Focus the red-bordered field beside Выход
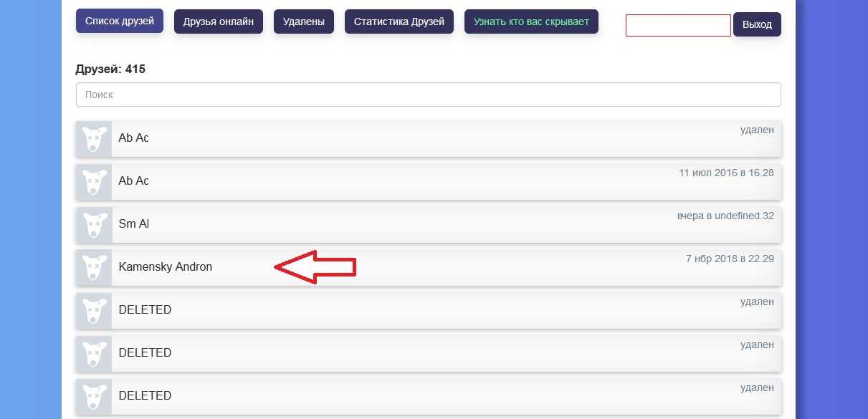This screenshot has height=419, width=868. [678, 25]
